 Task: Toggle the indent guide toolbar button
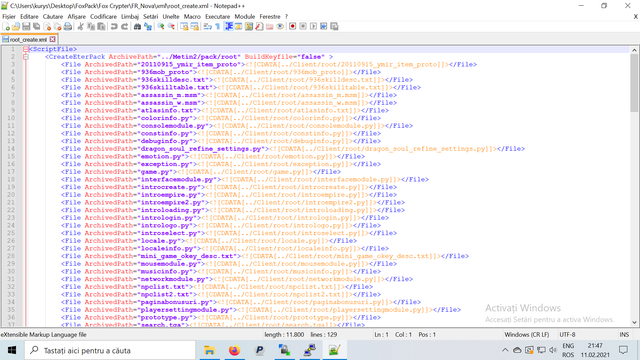[x=229, y=27]
